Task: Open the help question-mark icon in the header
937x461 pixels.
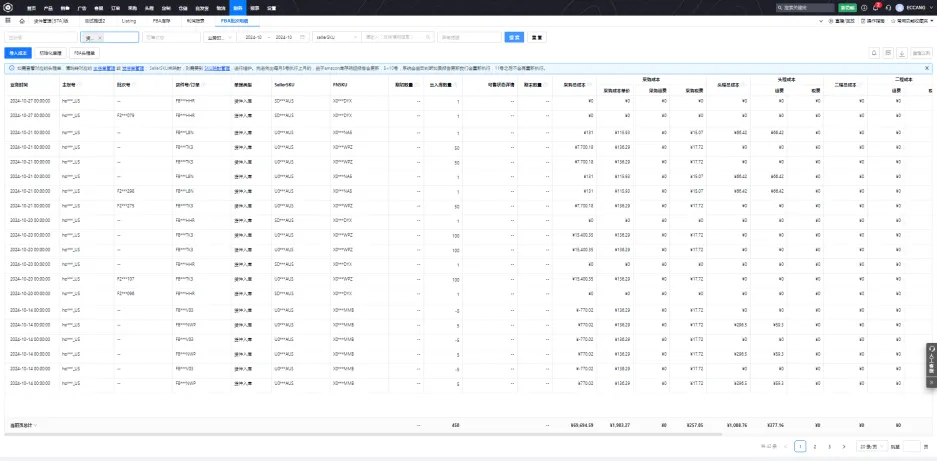Action: coord(864,8)
